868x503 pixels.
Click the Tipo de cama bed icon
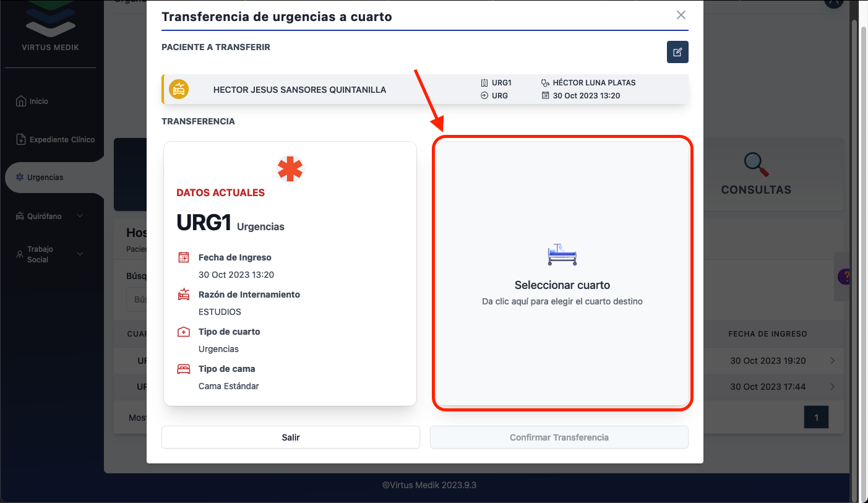[x=184, y=369]
